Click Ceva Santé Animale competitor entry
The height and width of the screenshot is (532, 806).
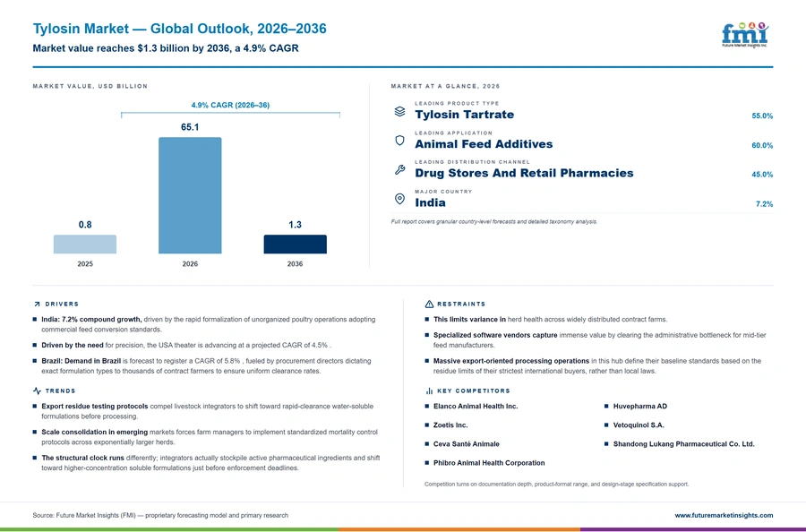[467, 444]
